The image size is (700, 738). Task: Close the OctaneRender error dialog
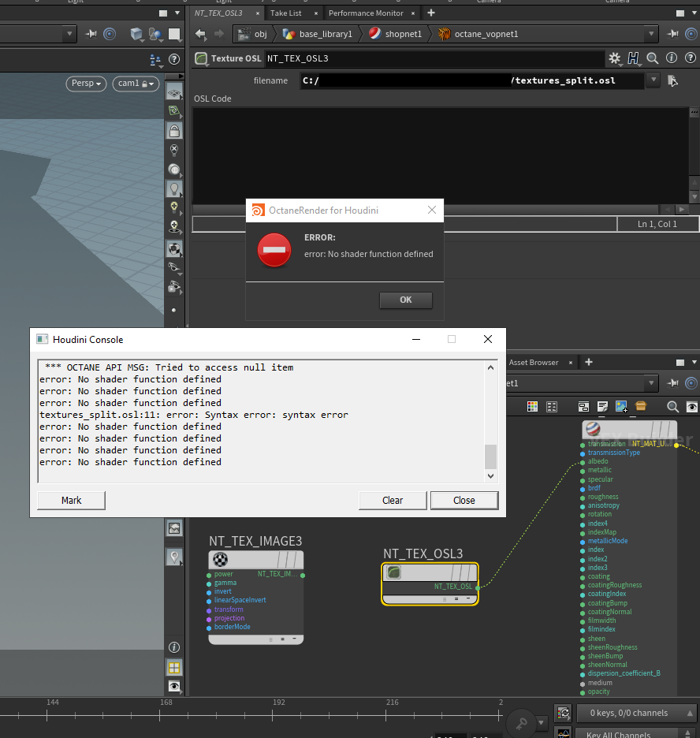pos(432,210)
